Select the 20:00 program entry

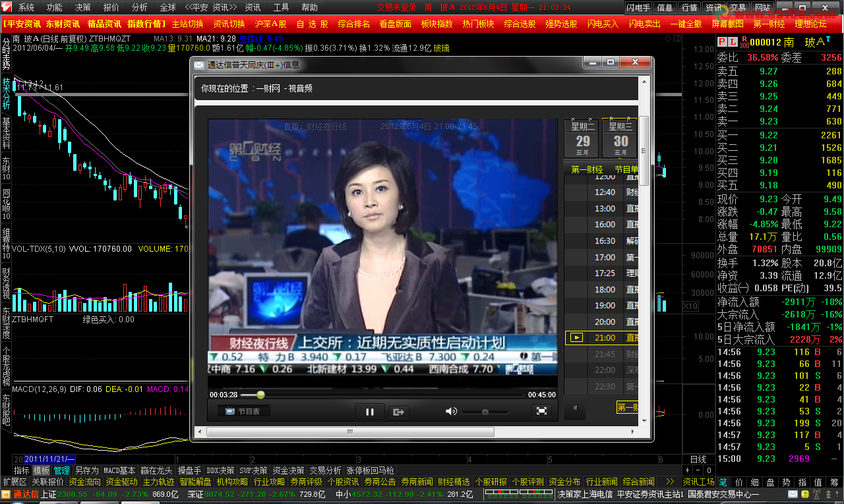pos(601,322)
